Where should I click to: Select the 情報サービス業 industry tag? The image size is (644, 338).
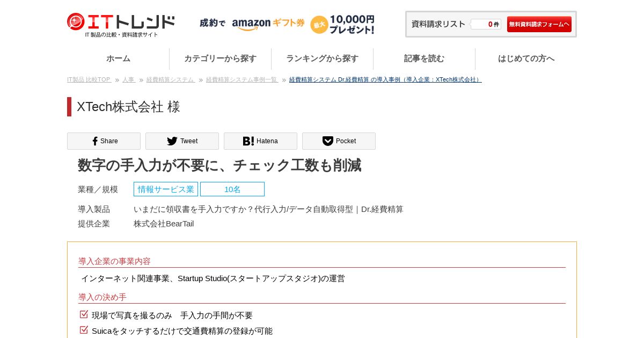166,189
